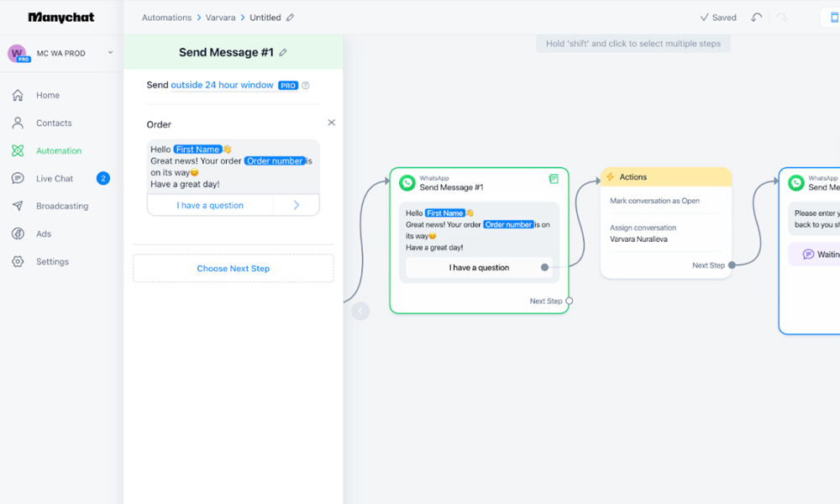Viewport: 840px width, 504px height.
Task: Click the PRO badge next to window option
Action: (288, 85)
